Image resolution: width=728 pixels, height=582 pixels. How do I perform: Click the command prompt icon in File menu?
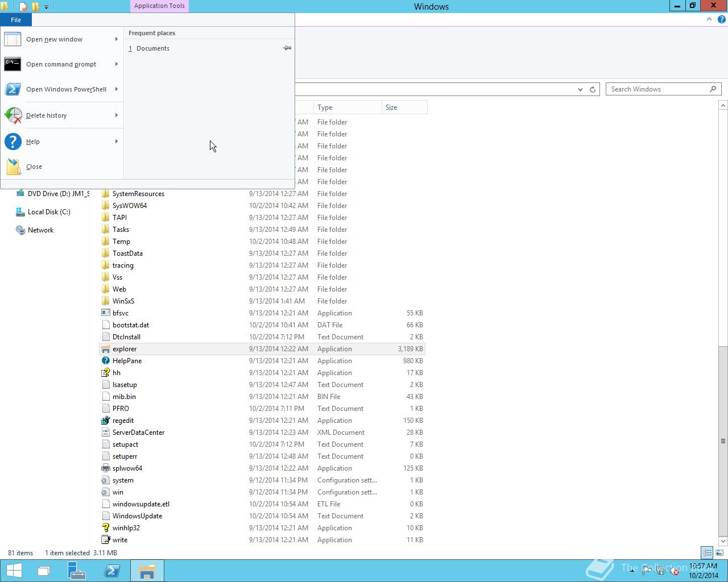pos(13,64)
